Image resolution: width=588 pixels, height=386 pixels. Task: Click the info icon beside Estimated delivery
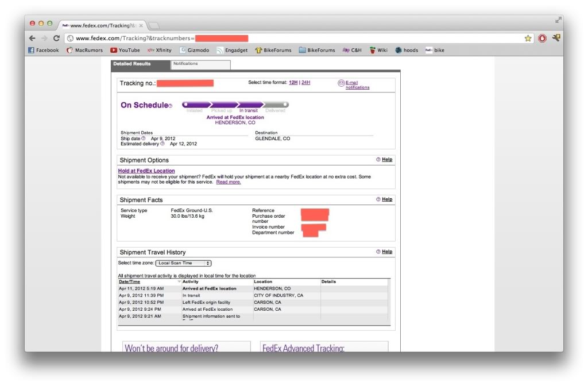point(163,144)
